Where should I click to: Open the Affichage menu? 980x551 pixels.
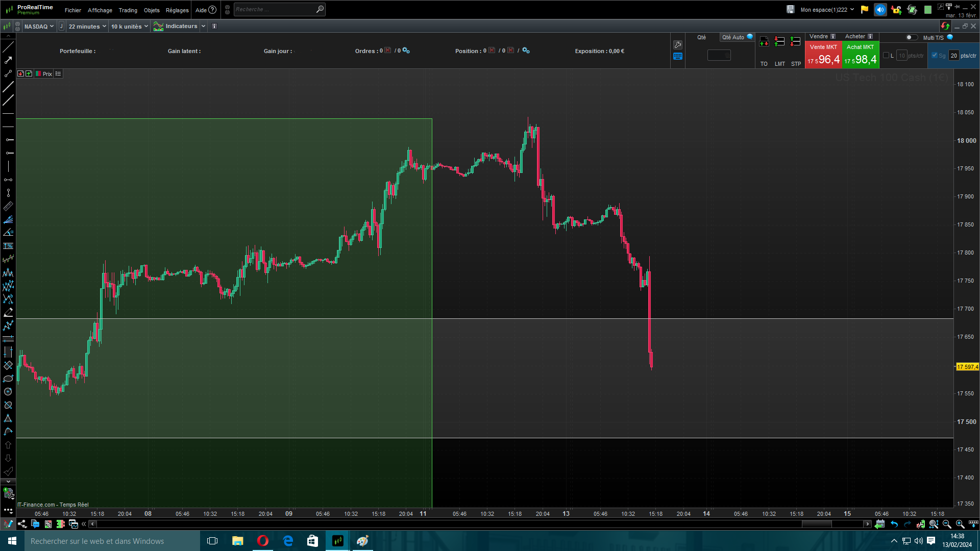point(100,10)
